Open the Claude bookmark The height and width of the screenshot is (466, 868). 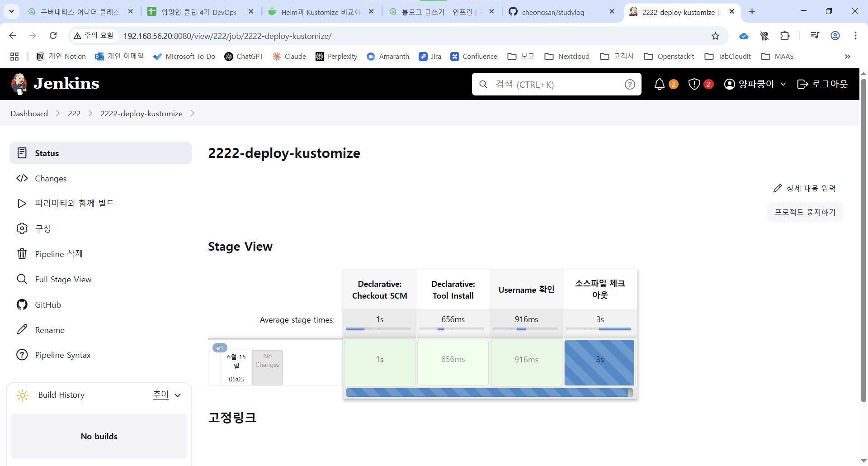point(289,57)
